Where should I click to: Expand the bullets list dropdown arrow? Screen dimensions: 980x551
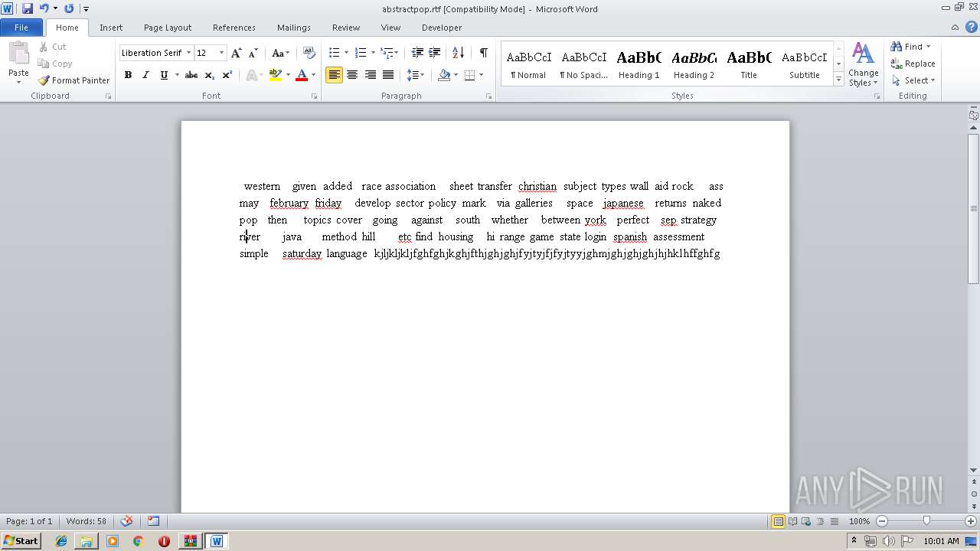[x=346, y=53]
